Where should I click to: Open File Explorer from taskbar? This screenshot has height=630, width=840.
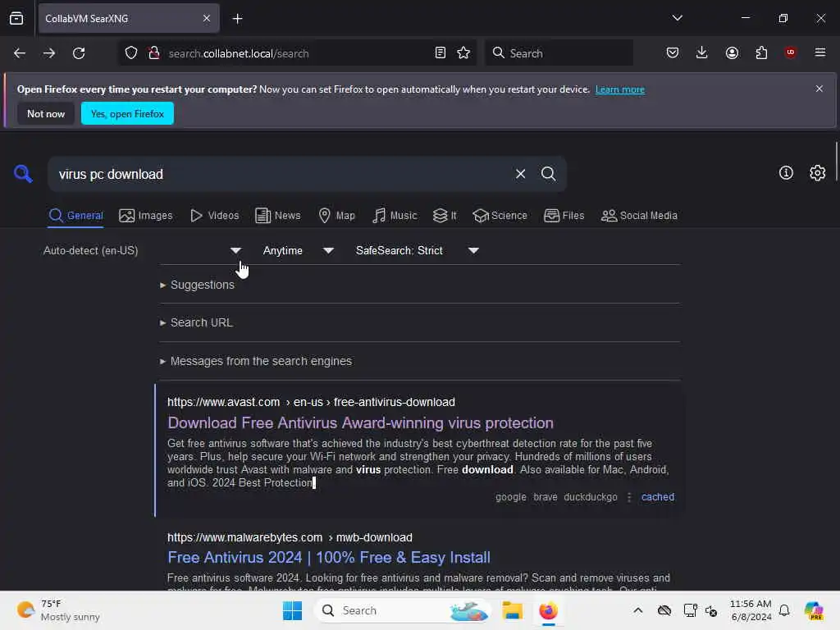click(x=512, y=610)
